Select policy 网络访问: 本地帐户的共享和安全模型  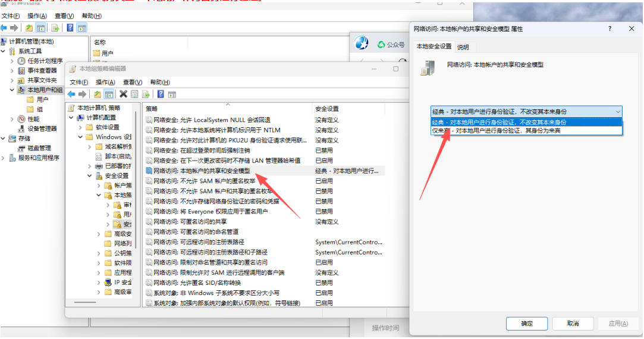pos(201,171)
